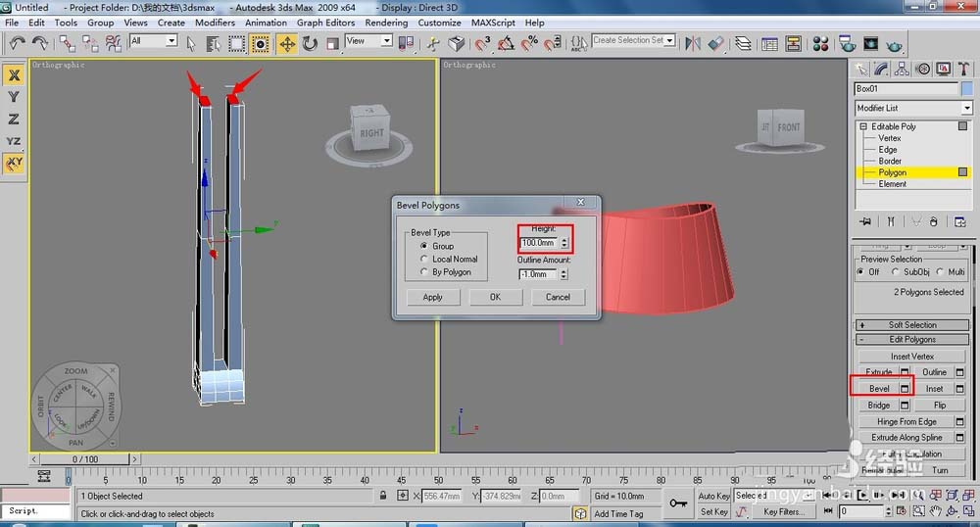Open the Modifiers menu
The width and height of the screenshot is (980, 527).
215,23
